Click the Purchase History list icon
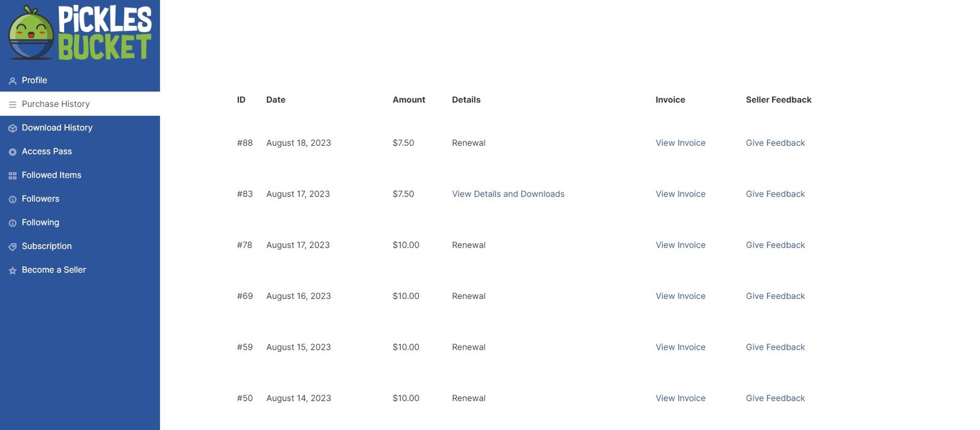 (12, 105)
